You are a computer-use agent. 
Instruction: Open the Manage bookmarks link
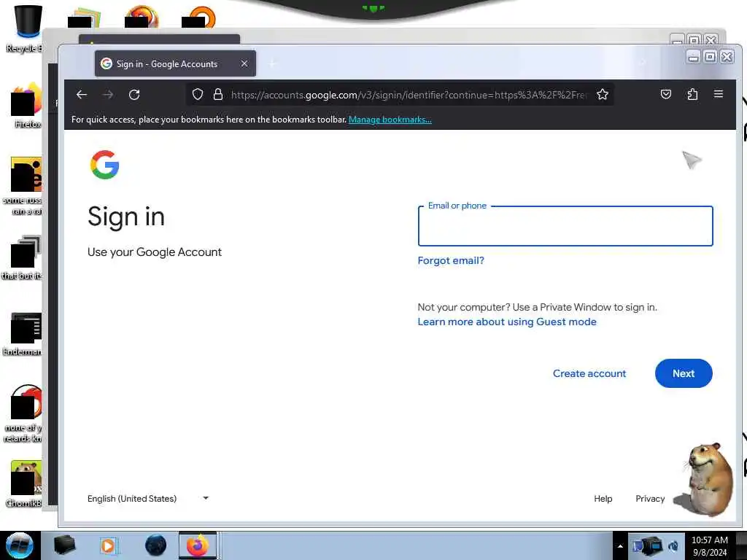tap(390, 120)
